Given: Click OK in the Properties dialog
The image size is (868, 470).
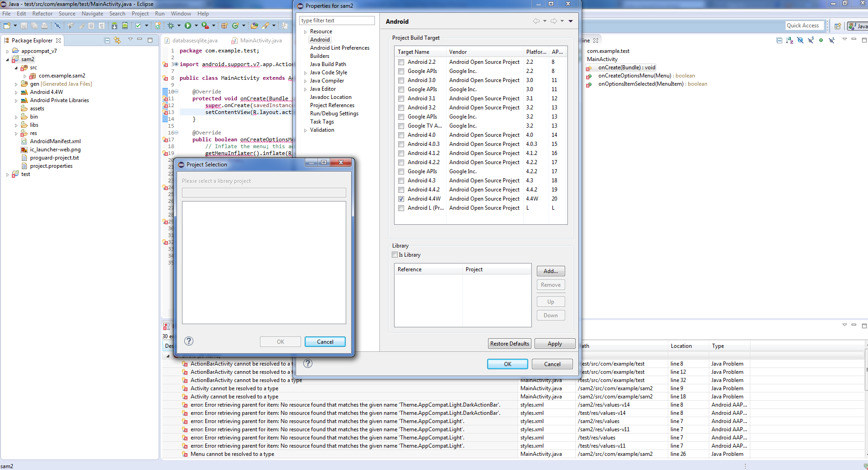Looking at the screenshot, I should [507, 364].
